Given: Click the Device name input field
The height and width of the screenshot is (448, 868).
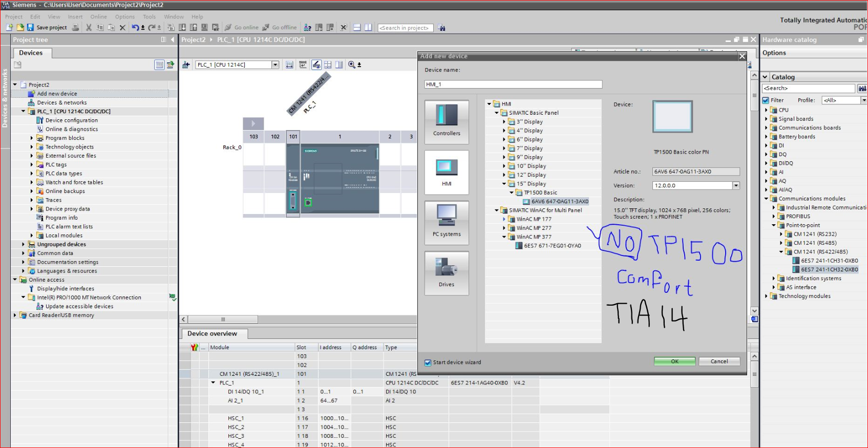Looking at the screenshot, I should coord(513,84).
